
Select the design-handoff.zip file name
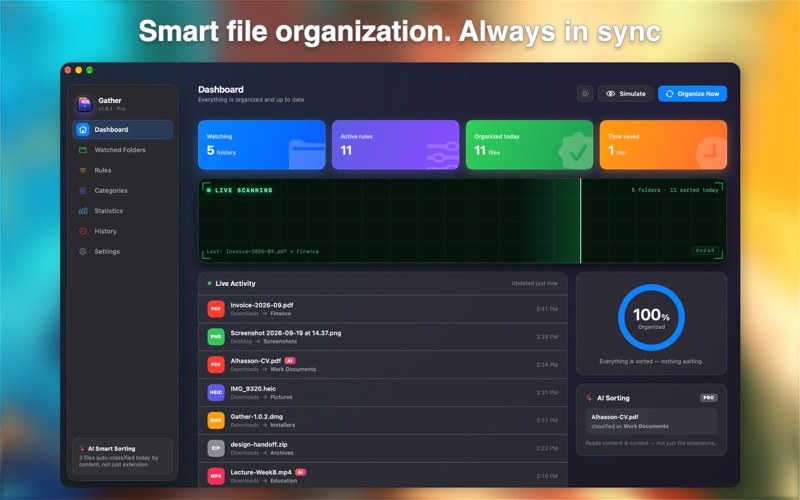tap(258, 444)
